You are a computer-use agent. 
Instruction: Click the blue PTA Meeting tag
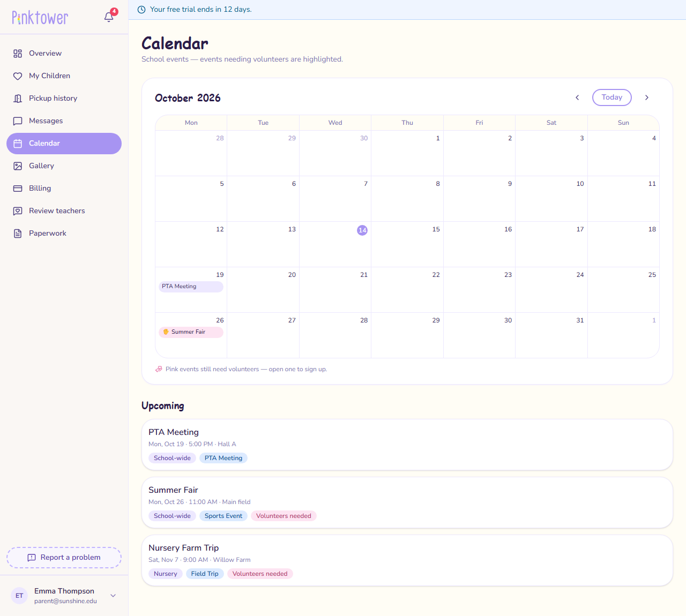coord(223,458)
